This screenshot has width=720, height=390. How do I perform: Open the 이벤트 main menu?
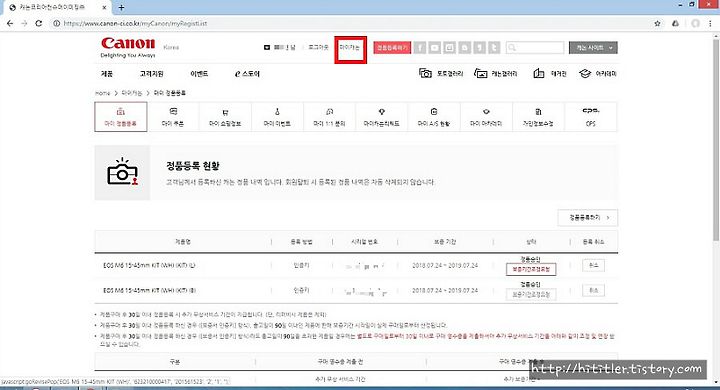point(199,73)
